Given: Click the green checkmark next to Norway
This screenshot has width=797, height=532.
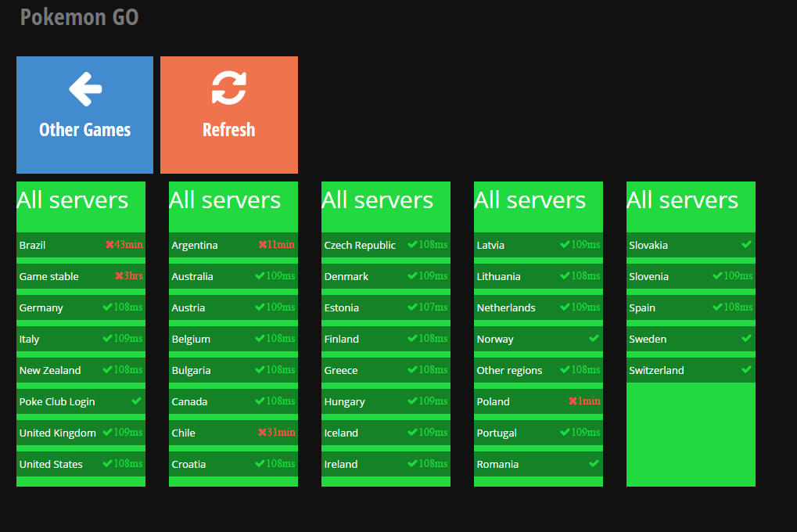Looking at the screenshot, I should (594, 339).
